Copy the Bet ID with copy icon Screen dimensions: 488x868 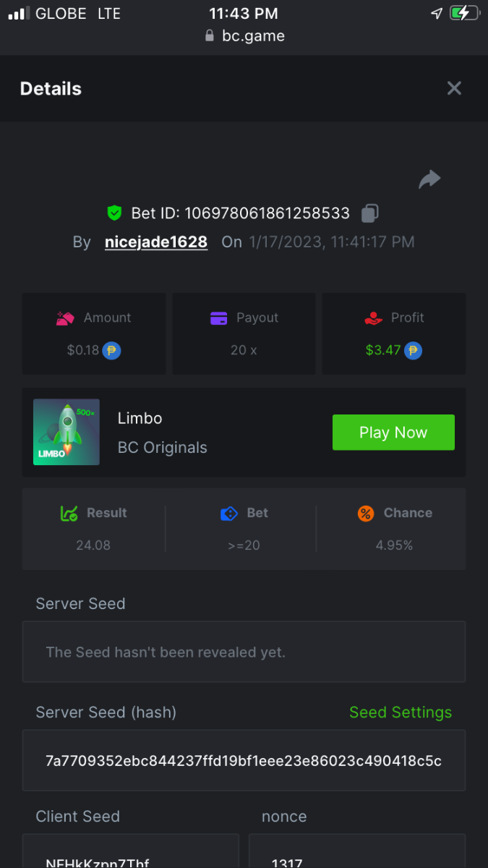coord(369,213)
